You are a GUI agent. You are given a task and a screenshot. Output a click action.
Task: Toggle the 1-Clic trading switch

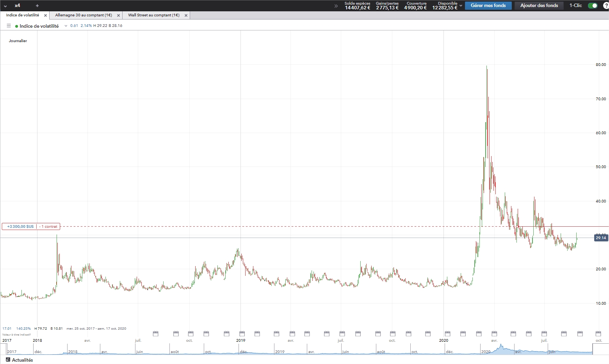coord(593,5)
